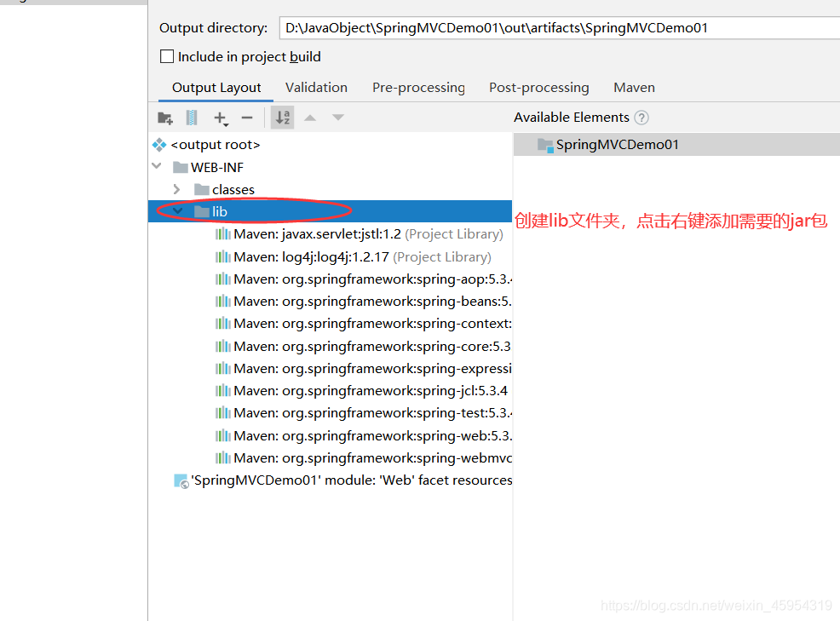Viewport: 840px width, 621px height.
Task: Select the output root node
Action: click(x=215, y=145)
